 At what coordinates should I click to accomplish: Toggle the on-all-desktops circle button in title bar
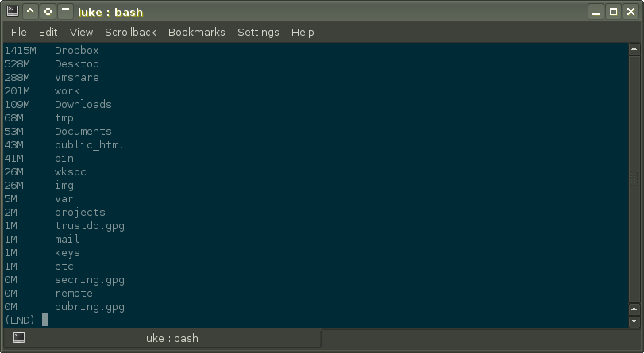click(48, 12)
